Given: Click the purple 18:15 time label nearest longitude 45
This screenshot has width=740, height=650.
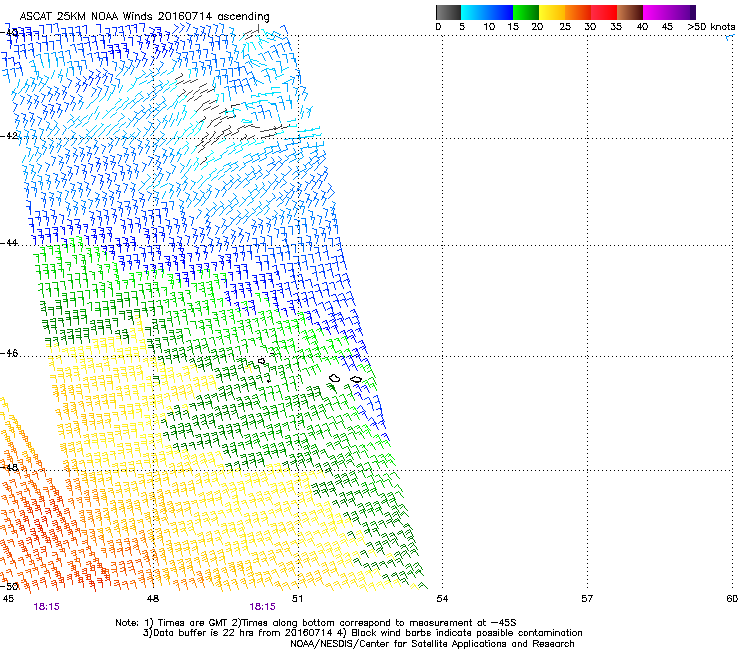Looking at the screenshot, I should click(46, 607).
